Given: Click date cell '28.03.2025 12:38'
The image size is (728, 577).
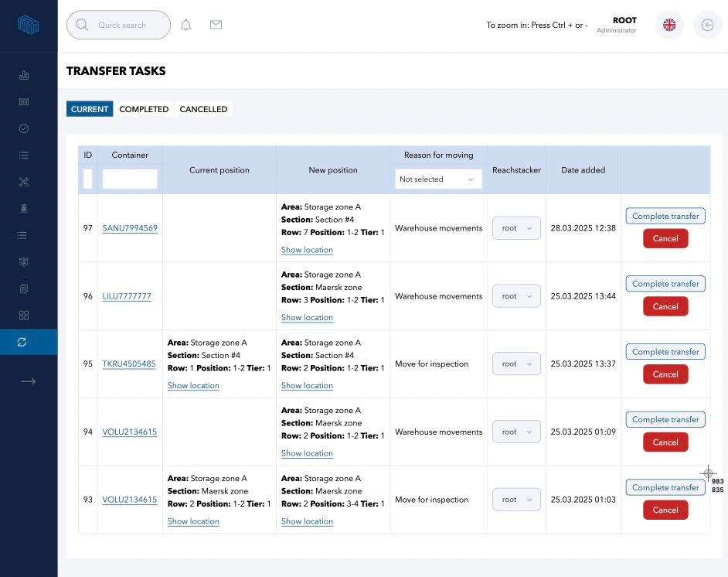Looking at the screenshot, I should (x=583, y=228).
